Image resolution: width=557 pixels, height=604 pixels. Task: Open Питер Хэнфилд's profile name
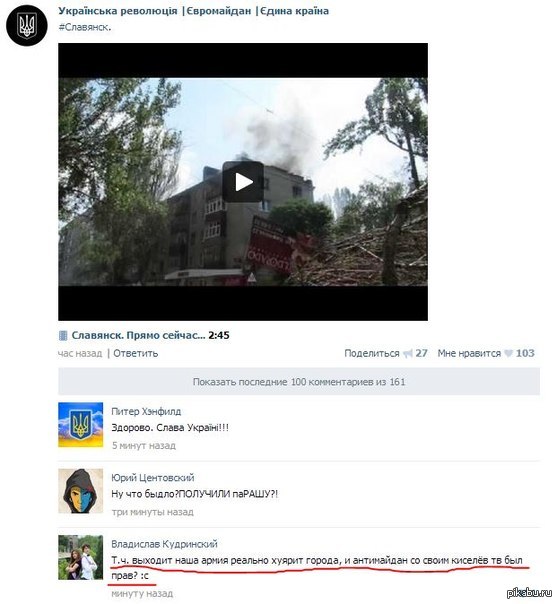click(x=146, y=411)
